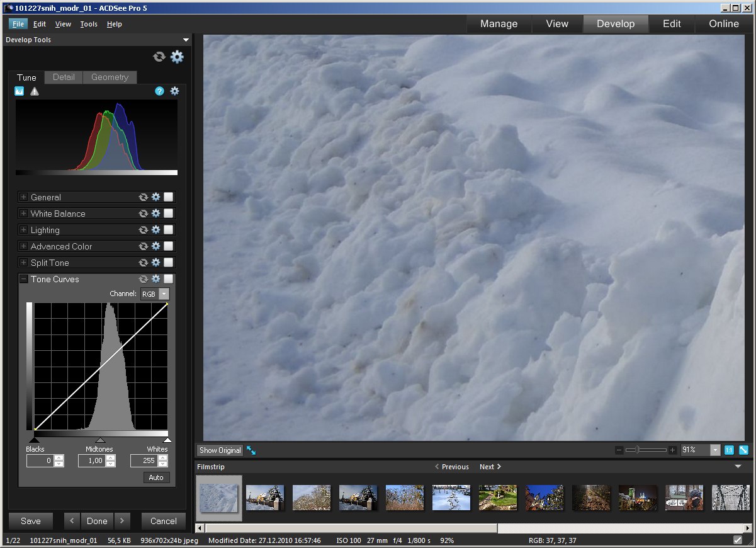Collapse the Tone Curves section
This screenshot has width=756, height=548.
point(24,279)
